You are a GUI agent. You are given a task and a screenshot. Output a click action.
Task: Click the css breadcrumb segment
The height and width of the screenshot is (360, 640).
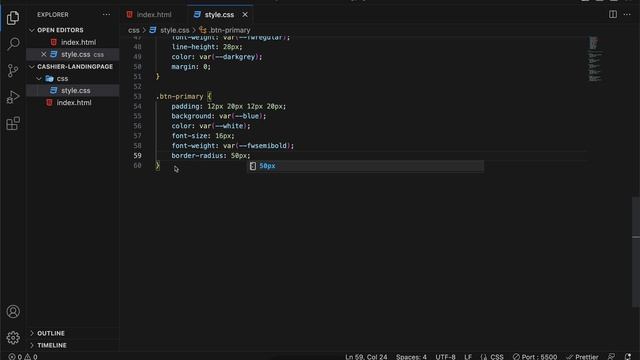click(133, 30)
